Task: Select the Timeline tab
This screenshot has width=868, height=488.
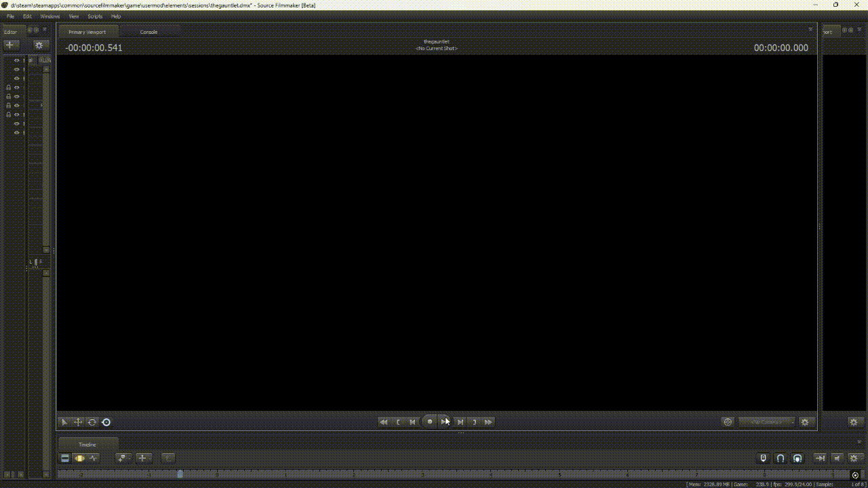Action: point(87,445)
